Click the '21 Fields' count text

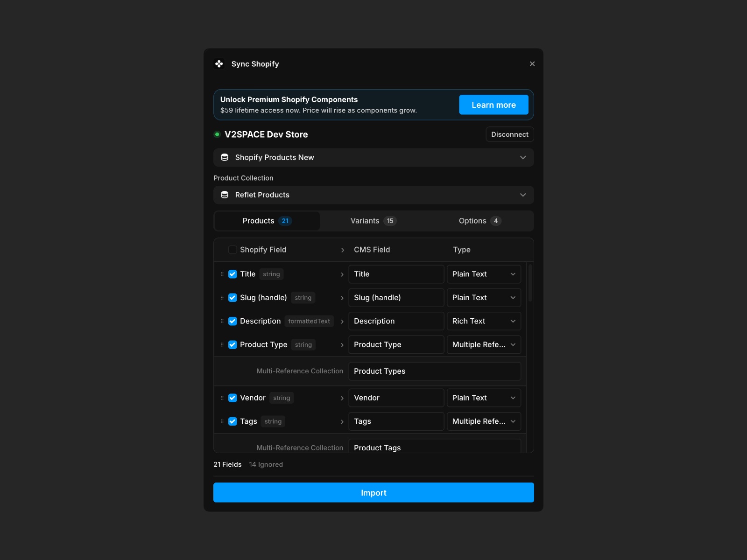(227, 465)
